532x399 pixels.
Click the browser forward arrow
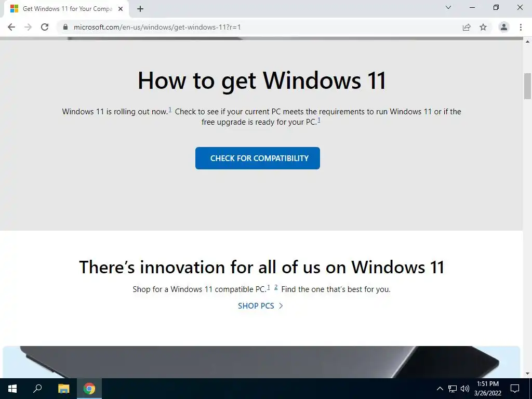tap(28, 27)
